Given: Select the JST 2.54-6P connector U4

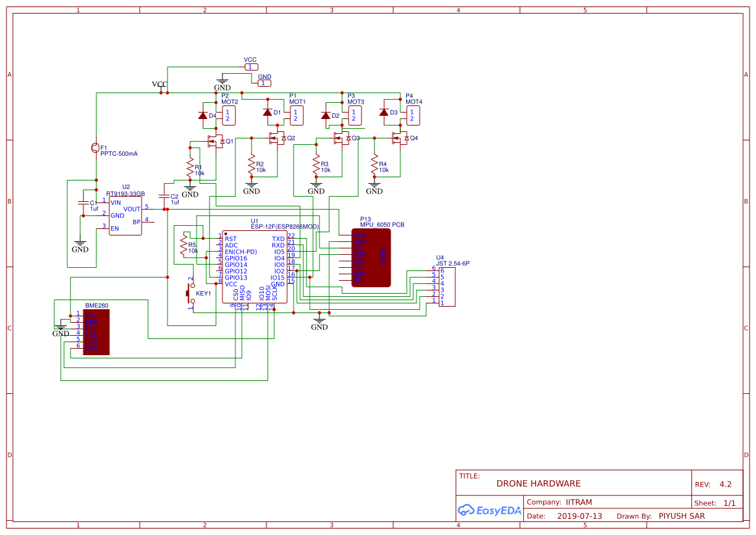Looking at the screenshot, I should (x=447, y=286).
